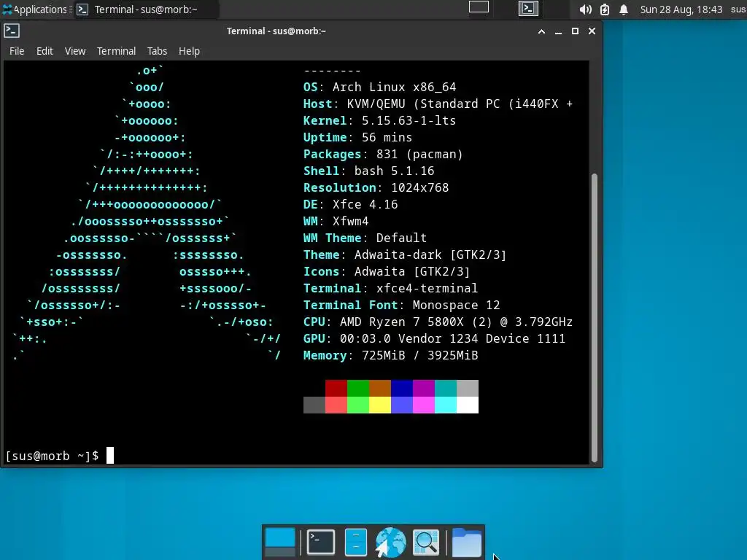Click the always-on-top arrow in the title bar
The width and height of the screenshot is (747, 560).
click(541, 31)
